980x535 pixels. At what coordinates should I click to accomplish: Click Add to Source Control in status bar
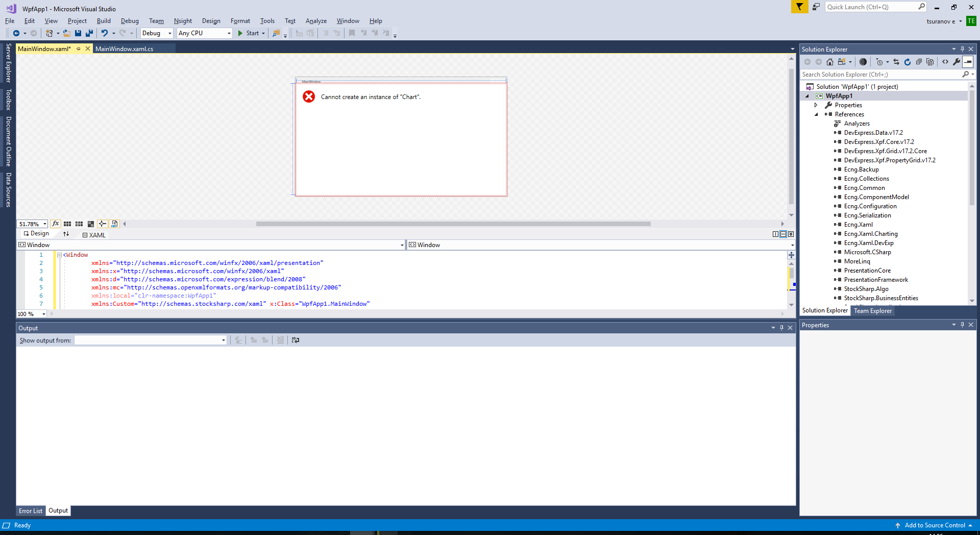(x=934, y=525)
